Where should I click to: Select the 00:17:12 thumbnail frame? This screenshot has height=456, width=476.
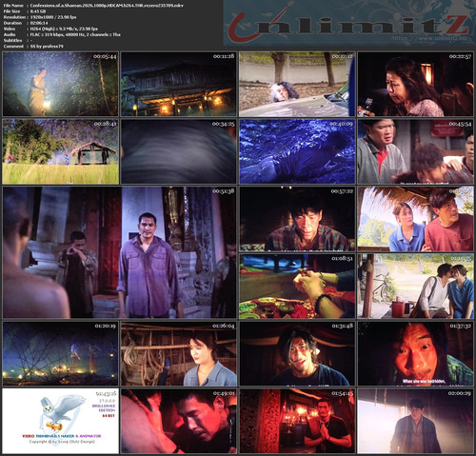297,84
